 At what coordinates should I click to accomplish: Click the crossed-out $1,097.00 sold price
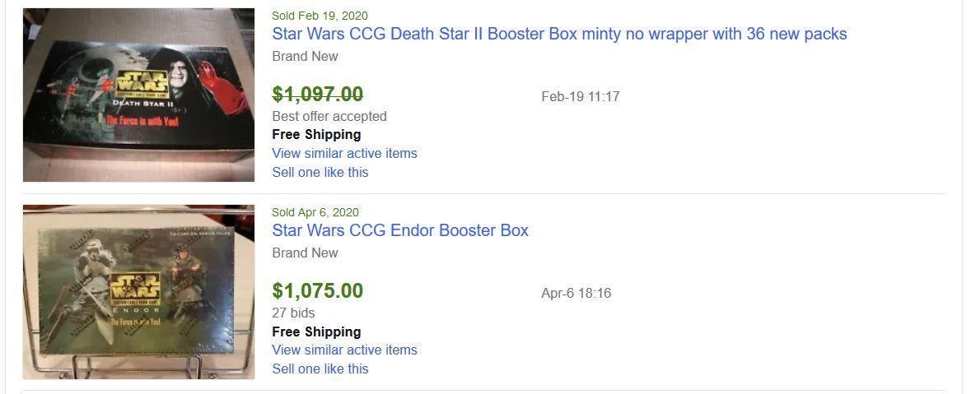click(318, 95)
